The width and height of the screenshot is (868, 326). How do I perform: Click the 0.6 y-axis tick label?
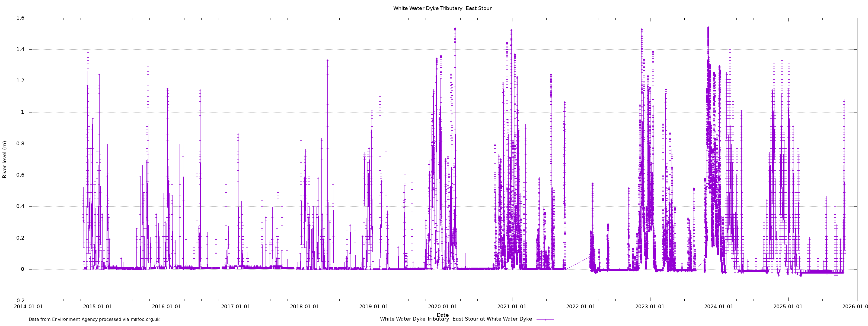pos(20,175)
